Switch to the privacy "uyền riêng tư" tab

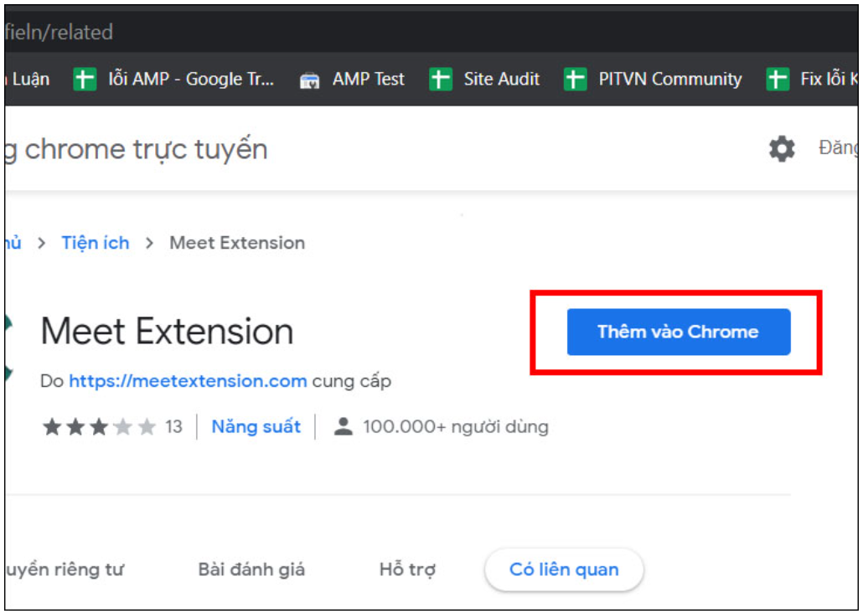[x=65, y=569]
